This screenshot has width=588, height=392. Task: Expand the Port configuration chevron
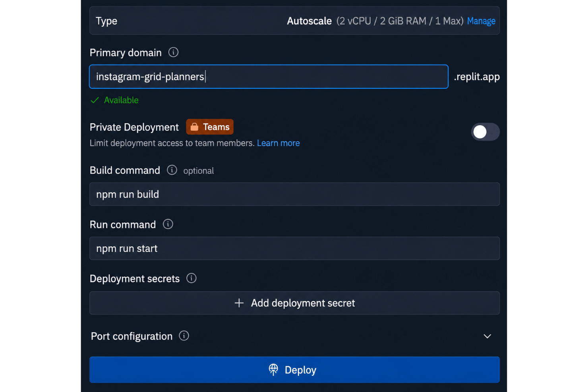[x=487, y=336]
